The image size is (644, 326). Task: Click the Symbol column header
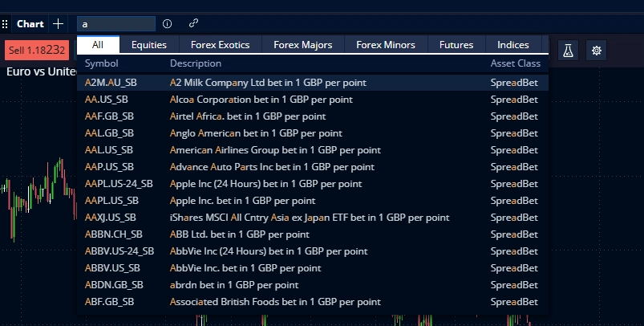click(x=101, y=63)
